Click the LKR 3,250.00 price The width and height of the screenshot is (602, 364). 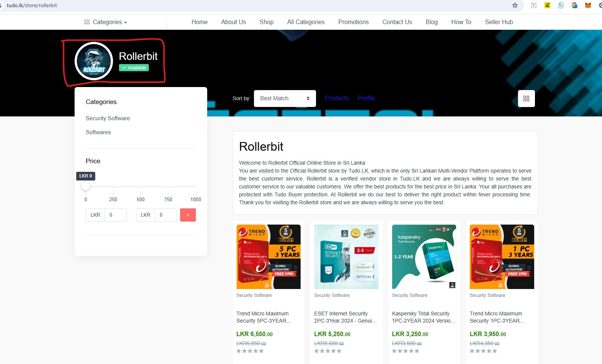coord(410,334)
